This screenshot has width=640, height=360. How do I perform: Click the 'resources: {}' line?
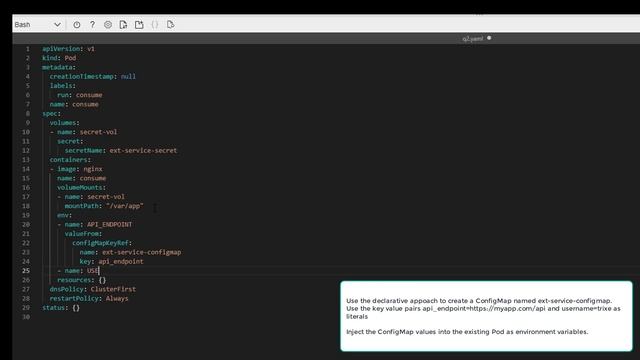pyautogui.click(x=81, y=280)
